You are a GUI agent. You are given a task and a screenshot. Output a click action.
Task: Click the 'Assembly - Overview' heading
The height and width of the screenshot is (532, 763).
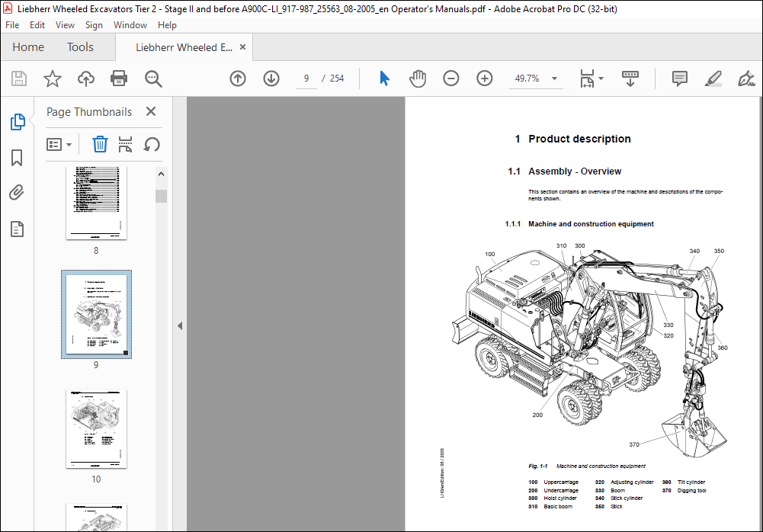(x=575, y=171)
